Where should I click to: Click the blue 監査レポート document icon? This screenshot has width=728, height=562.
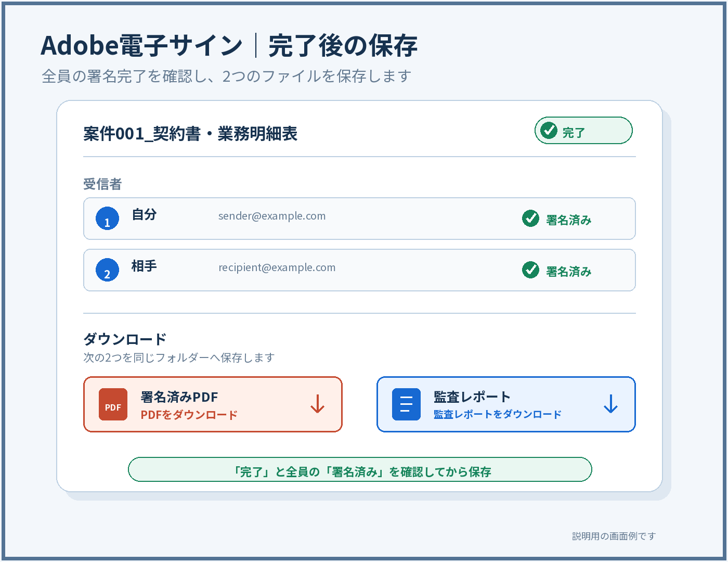406,404
